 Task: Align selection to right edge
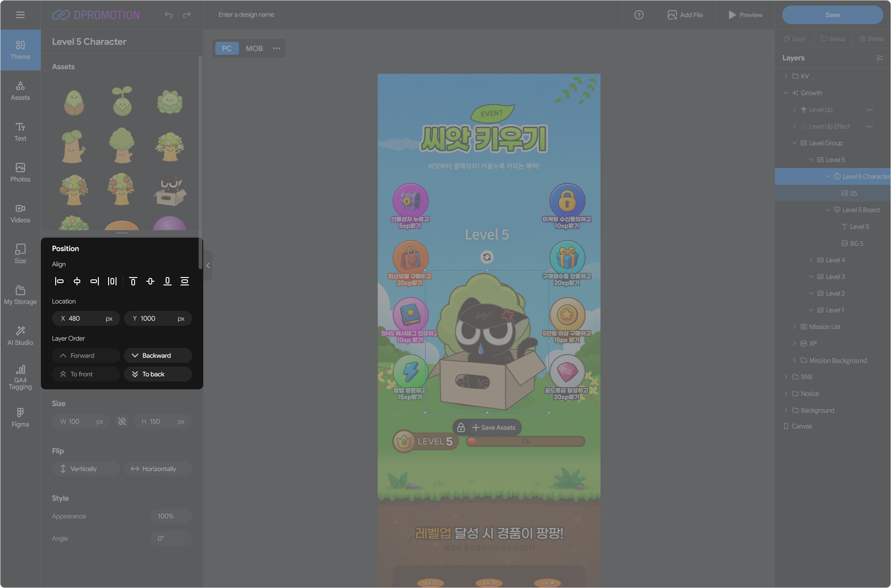pyautogui.click(x=95, y=281)
